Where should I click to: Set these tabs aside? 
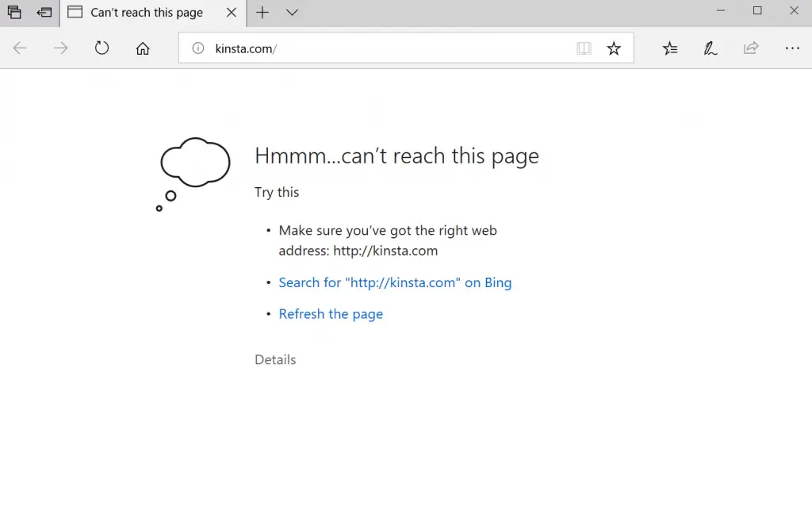[44, 12]
